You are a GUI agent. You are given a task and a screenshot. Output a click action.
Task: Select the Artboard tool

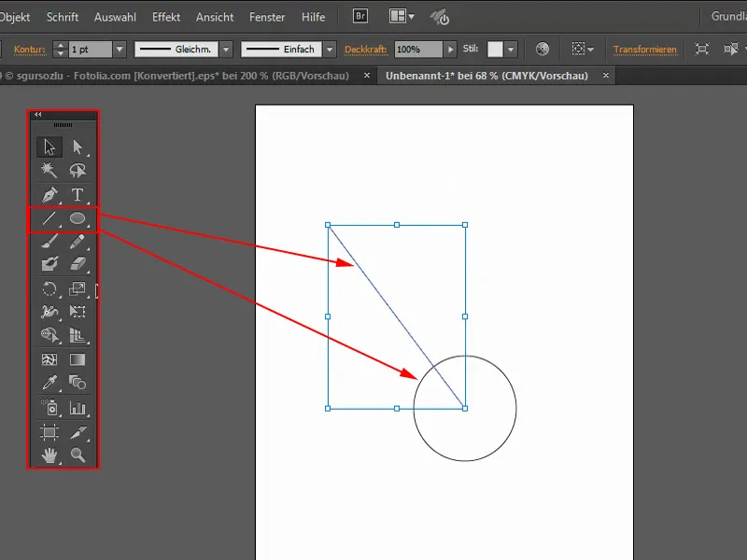49,432
